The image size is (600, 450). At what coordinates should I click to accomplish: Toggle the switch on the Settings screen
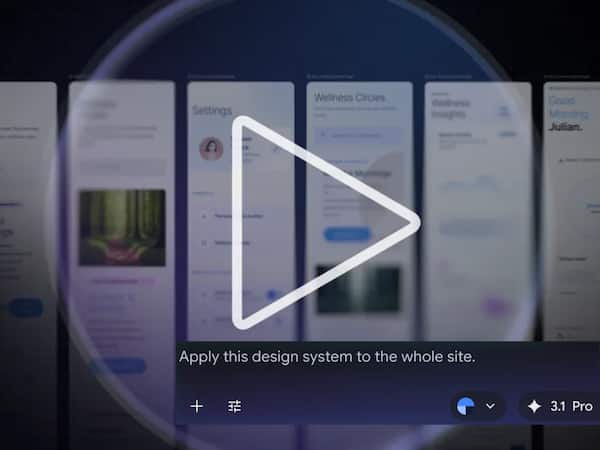click(270, 295)
